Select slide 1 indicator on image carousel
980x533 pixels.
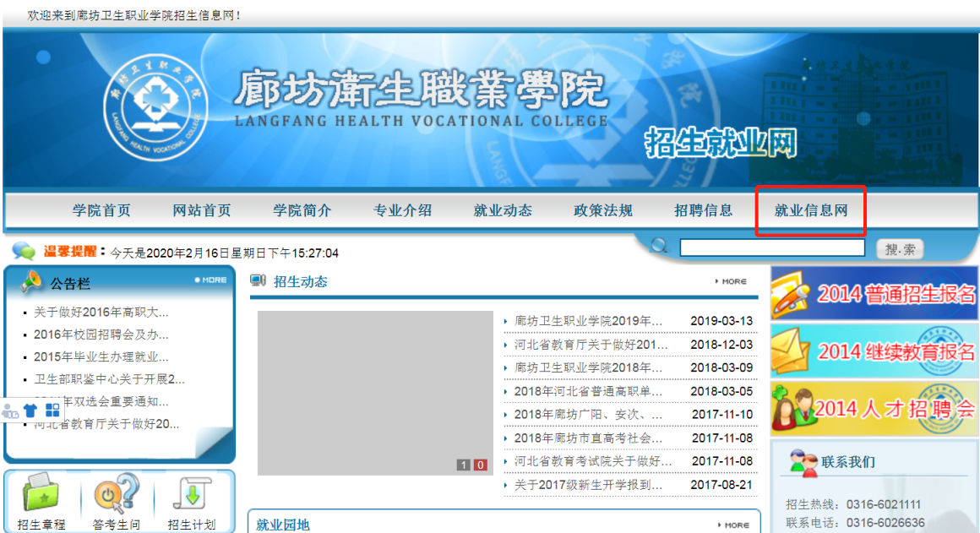(464, 465)
